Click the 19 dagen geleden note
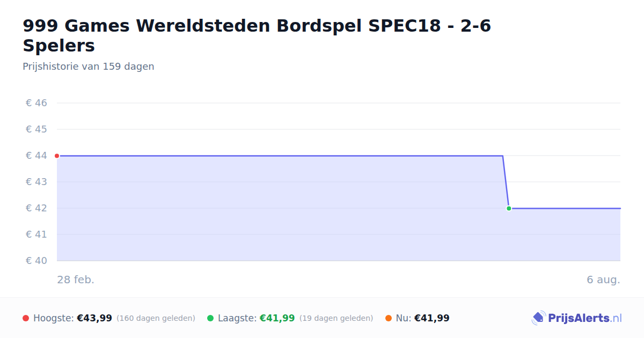644x338 pixels. pos(336,318)
